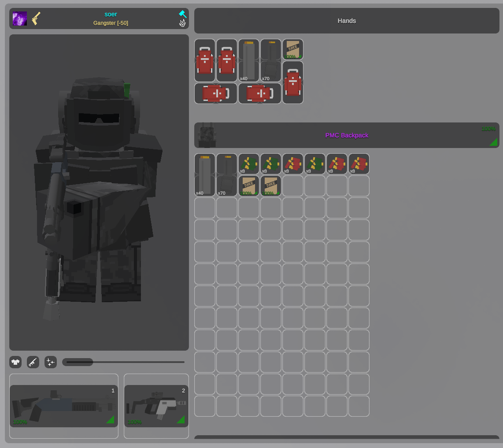This screenshot has height=448, width=503.
Task: Click the gold revolver icon beside avatar
Action: pyautogui.click(x=36, y=19)
